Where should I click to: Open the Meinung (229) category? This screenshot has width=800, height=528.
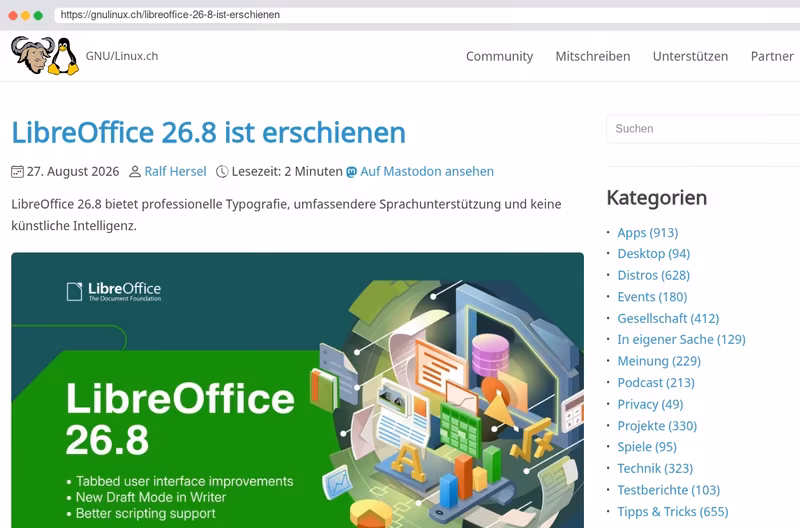tap(659, 361)
